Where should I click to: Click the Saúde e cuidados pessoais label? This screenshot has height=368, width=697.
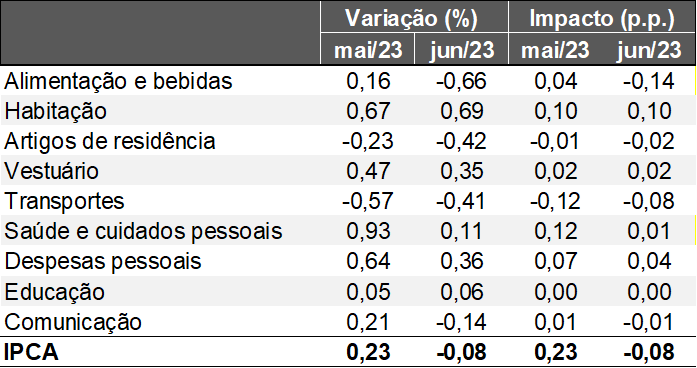(143, 231)
